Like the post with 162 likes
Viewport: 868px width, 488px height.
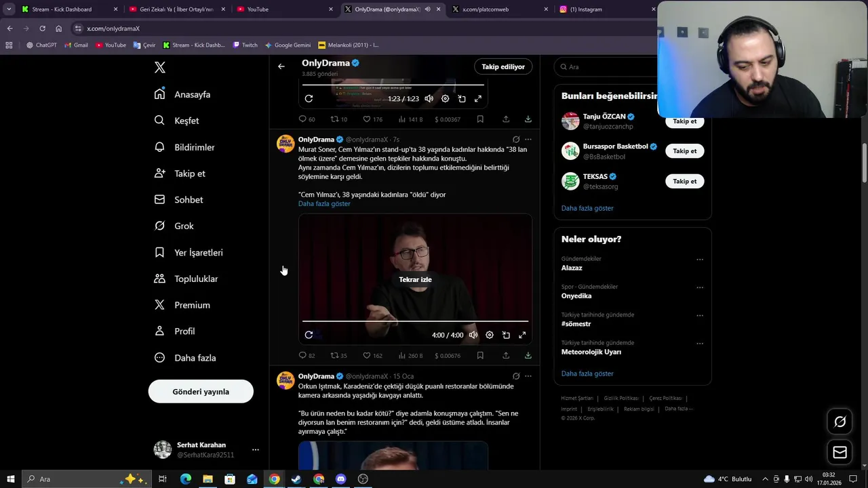372,355
